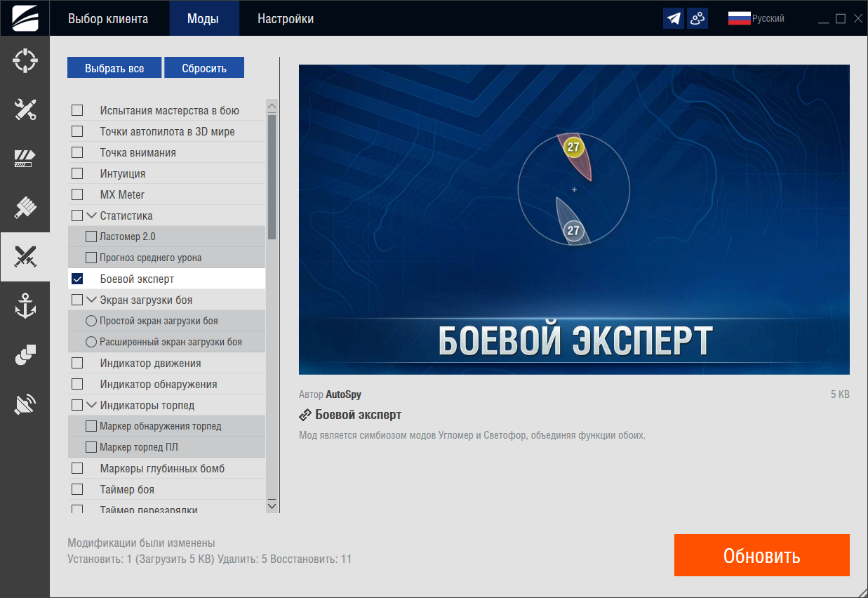
Task: Click the mod list scrollbar thumb
Action: click(272, 177)
